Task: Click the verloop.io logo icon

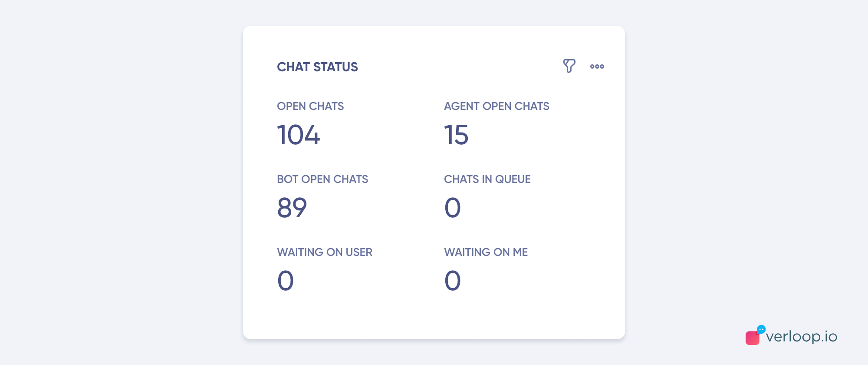Action: point(755,335)
